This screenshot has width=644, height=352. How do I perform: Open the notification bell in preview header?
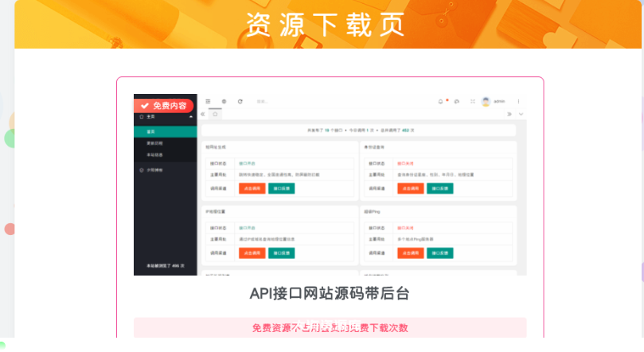click(441, 101)
